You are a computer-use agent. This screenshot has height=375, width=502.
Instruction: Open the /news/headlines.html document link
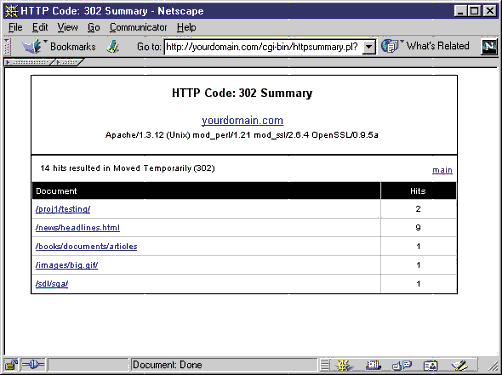(77, 228)
